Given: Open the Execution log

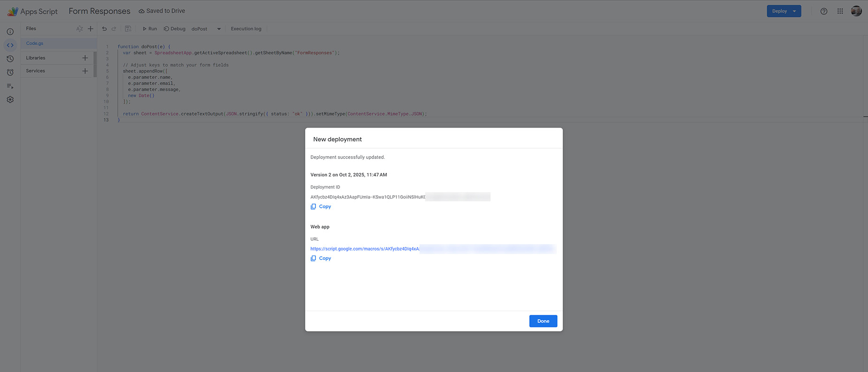Looking at the screenshot, I should coord(246,29).
